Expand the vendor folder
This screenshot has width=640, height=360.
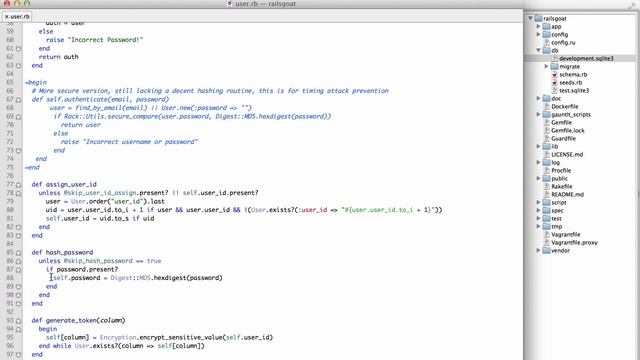coord(538,250)
